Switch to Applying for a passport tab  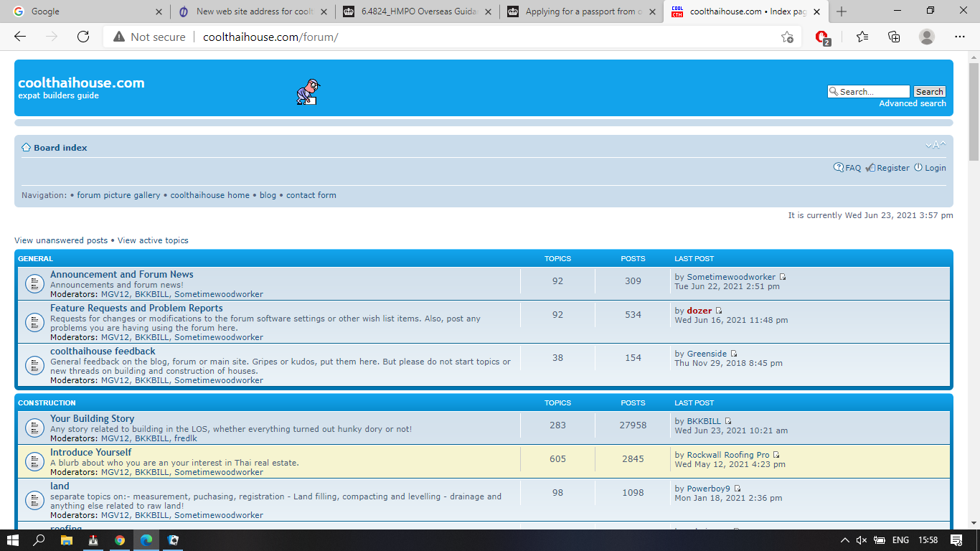click(x=582, y=11)
